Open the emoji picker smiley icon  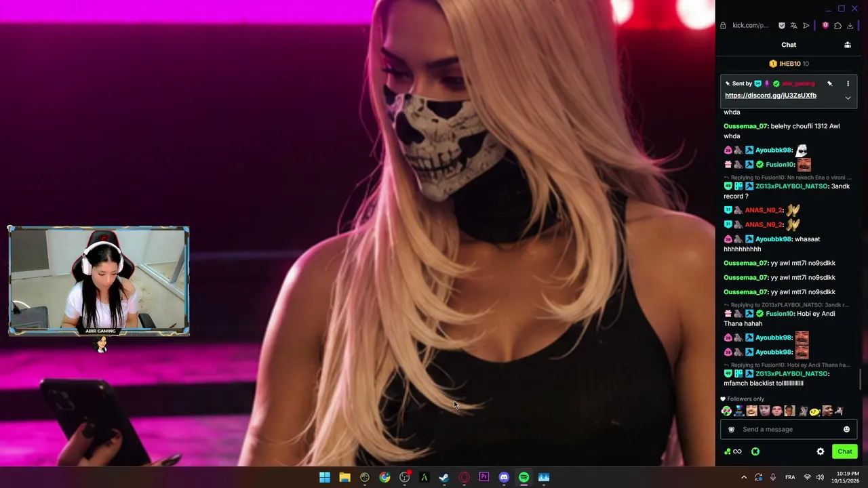click(846, 429)
